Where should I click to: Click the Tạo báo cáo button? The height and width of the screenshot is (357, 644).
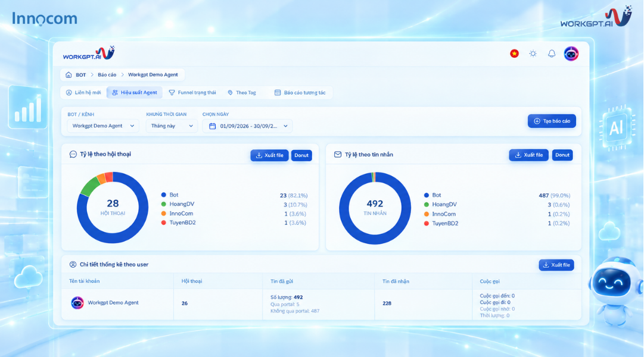click(x=552, y=121)
